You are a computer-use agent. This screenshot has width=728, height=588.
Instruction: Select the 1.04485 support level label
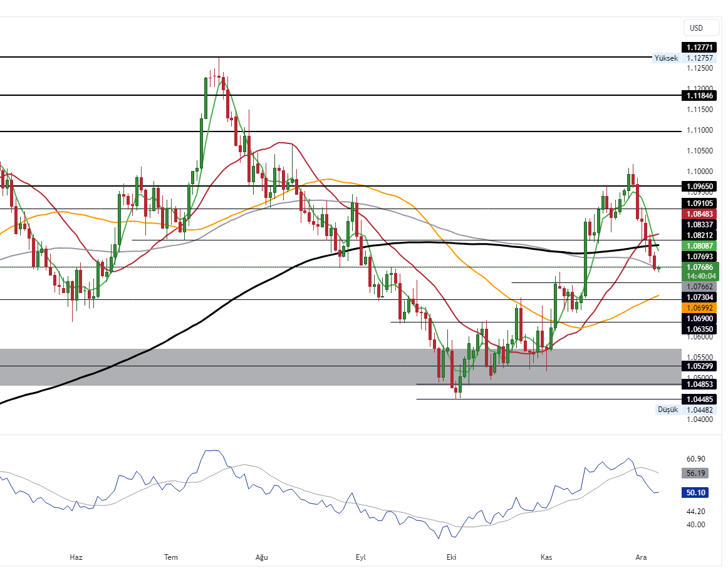click(x=700, y=399)
